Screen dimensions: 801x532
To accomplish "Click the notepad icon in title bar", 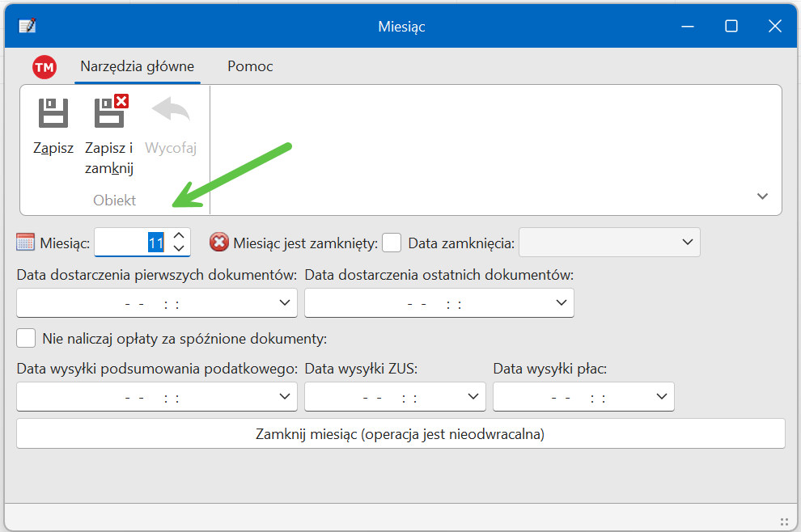I will point(27,26).
